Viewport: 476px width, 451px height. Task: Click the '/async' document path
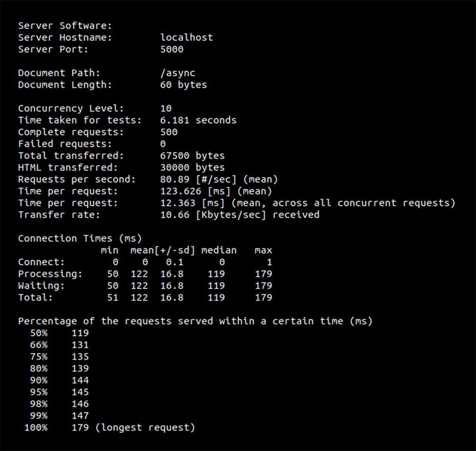[x=178, y=73]
